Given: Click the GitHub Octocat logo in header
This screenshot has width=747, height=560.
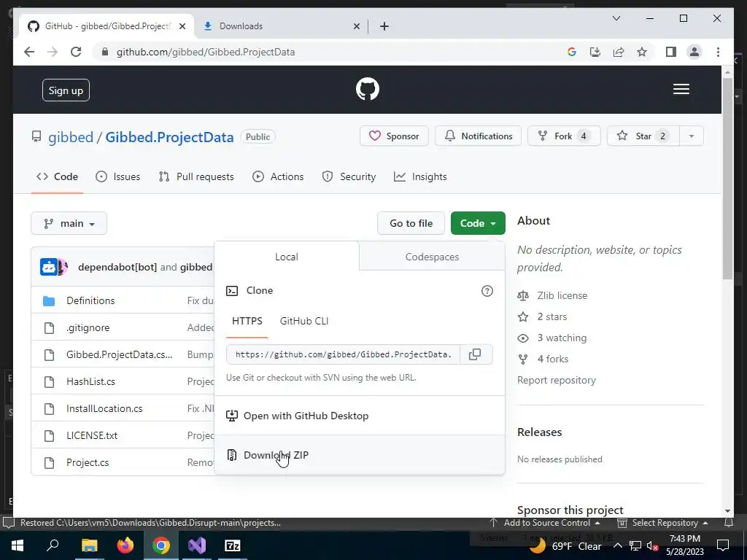Looking at the screenshot, I should 368,89.
